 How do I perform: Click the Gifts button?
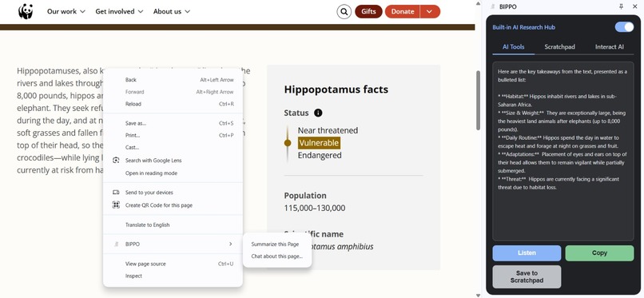368,11
